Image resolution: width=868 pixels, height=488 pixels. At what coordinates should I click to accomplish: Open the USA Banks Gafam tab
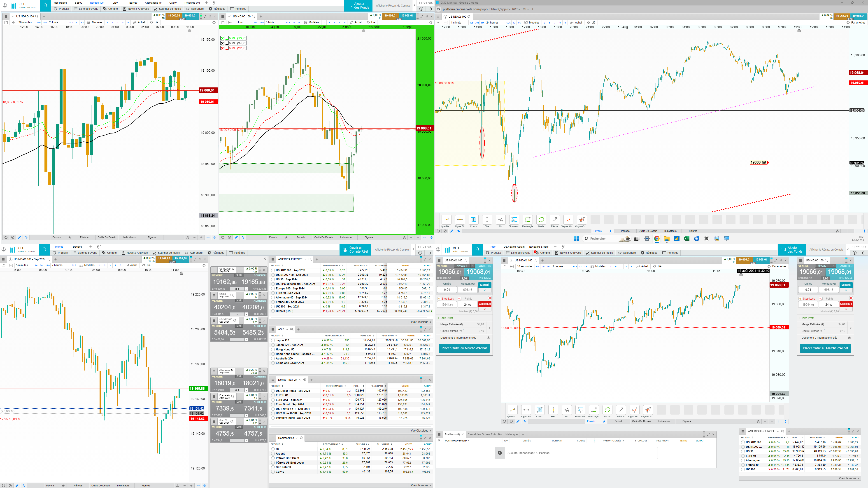(x=514, y=247)
